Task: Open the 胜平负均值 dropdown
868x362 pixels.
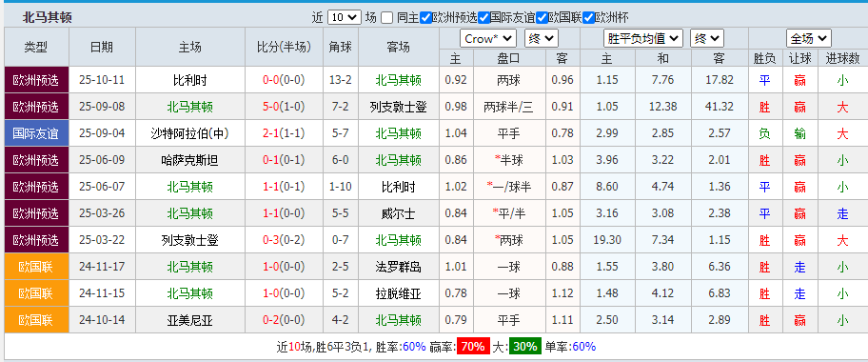Action: [643, 39]
